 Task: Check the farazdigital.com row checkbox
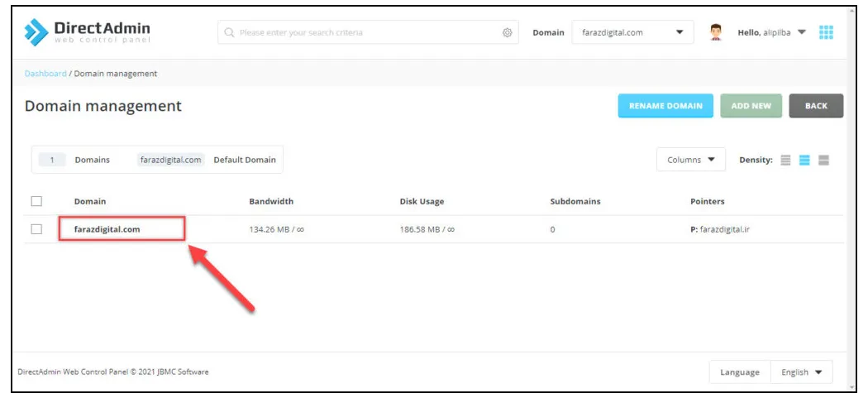pyautogui.click(x=36, y=229)
